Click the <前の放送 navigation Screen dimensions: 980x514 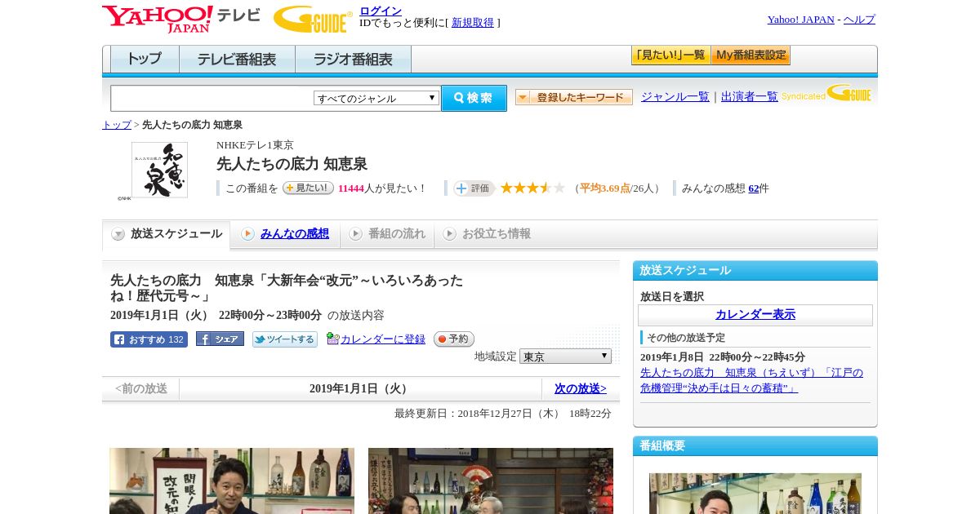(141, 389)
